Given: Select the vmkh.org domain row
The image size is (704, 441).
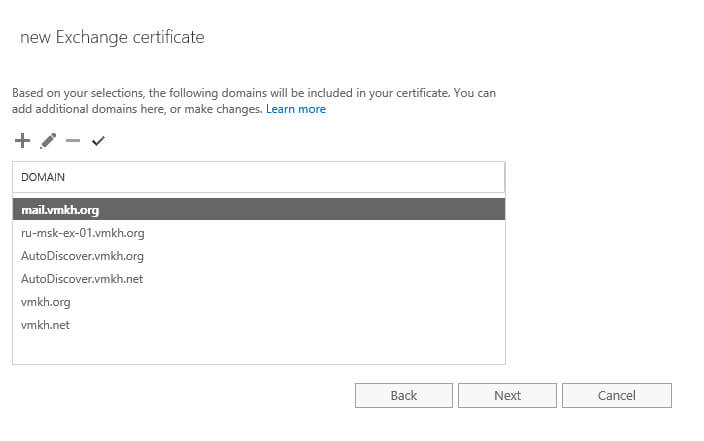Looking at the screenshot, I should coord(259,302).
